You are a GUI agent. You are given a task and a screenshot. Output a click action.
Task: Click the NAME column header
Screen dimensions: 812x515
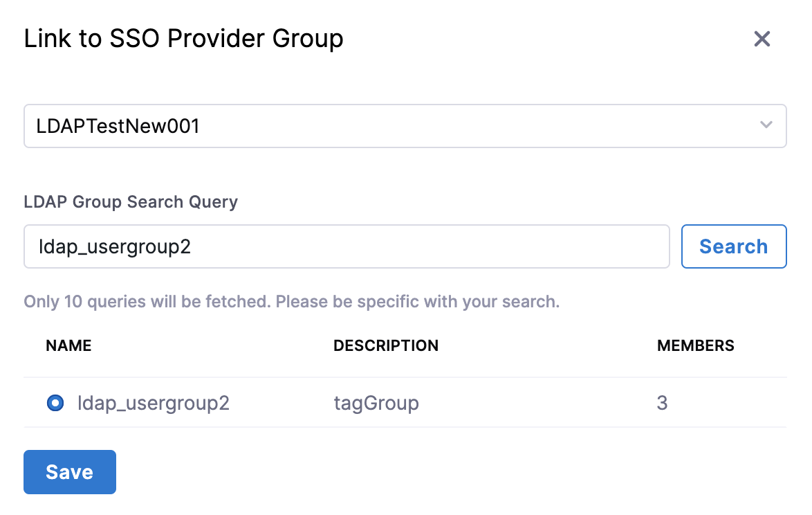click(68, 346)
